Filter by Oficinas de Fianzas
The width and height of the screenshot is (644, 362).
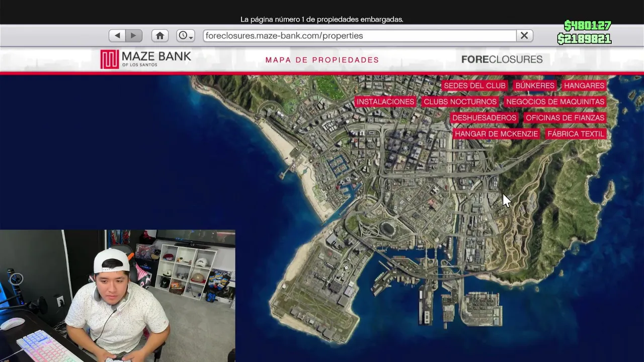point(565,118)
